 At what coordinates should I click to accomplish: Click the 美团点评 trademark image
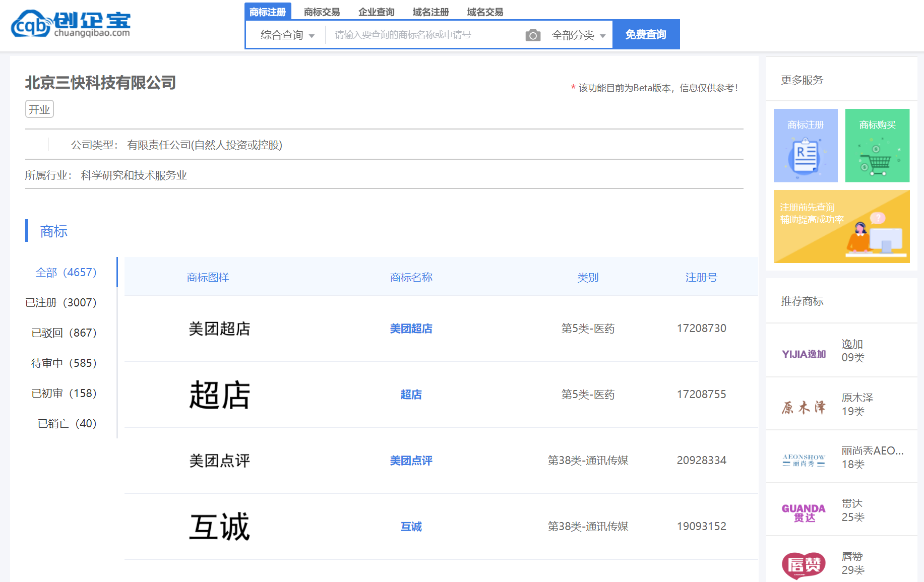(x=219, y=461)
